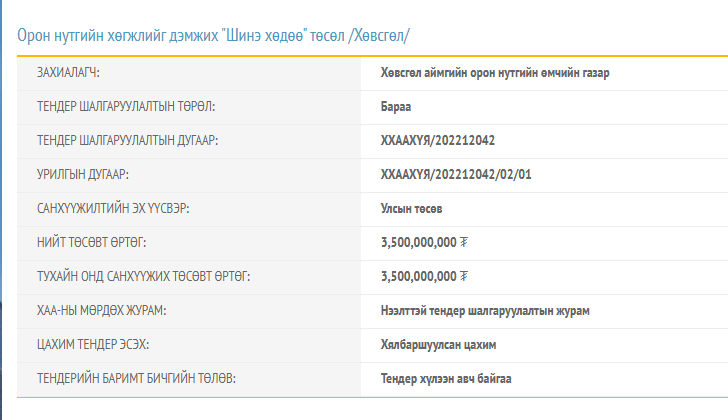Screen dimensions: 728x420
Task: Click the ЦАХИМ ТЕНДЕР ЭСЭХ label
Action: (94, 345)
